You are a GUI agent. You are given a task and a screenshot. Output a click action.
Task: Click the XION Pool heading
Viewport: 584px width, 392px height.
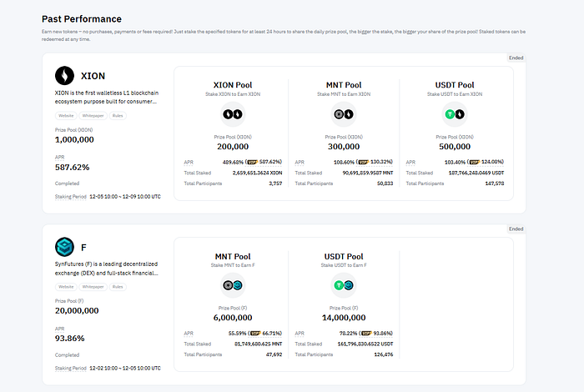233,85
